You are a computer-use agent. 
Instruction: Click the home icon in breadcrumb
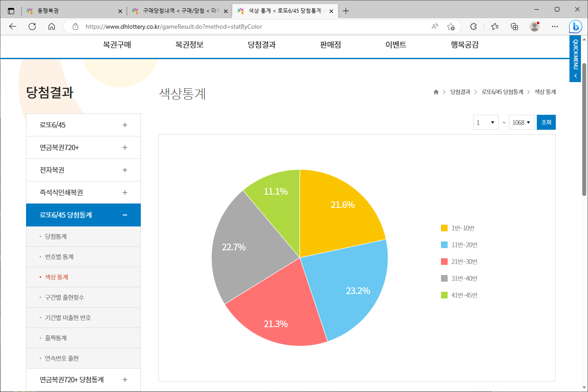(x=436, y=92)
